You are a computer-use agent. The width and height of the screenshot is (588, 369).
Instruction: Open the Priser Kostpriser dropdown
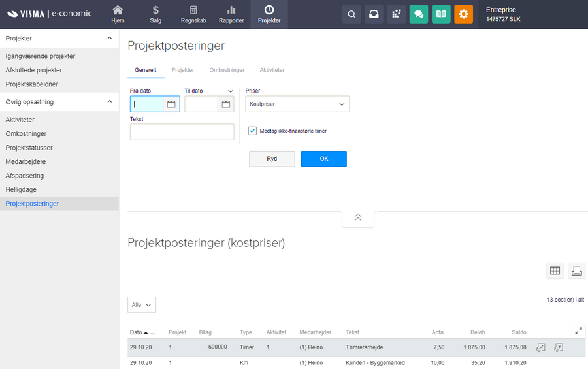click(297, 104)
